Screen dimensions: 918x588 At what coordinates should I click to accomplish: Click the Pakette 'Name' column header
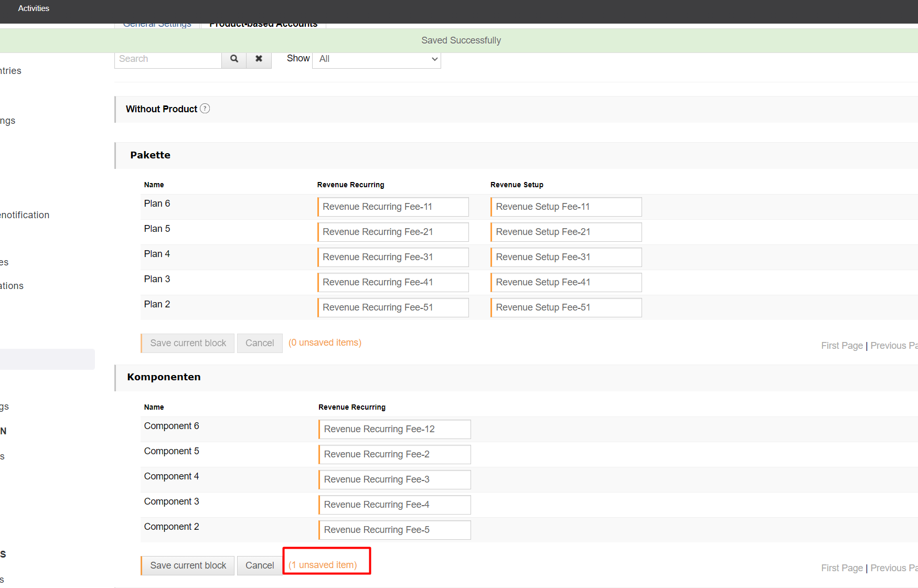pos(154,185)
